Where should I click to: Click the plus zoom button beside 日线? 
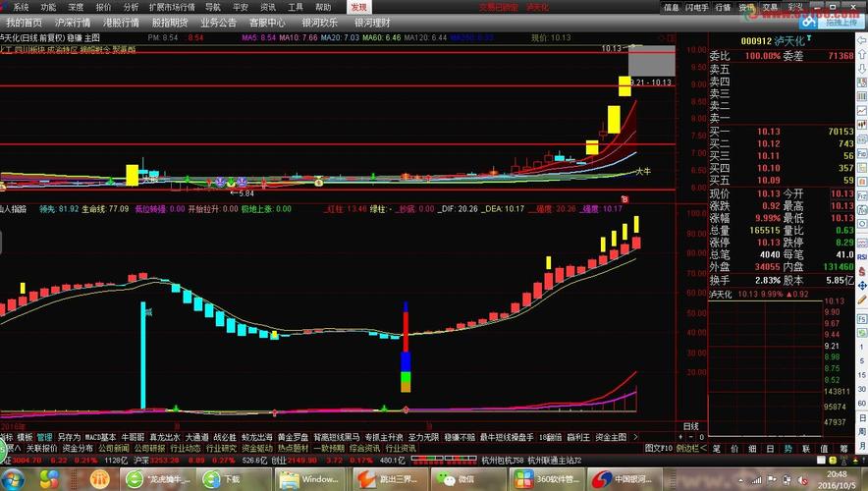pyautogui.click(x=680, y=437)
